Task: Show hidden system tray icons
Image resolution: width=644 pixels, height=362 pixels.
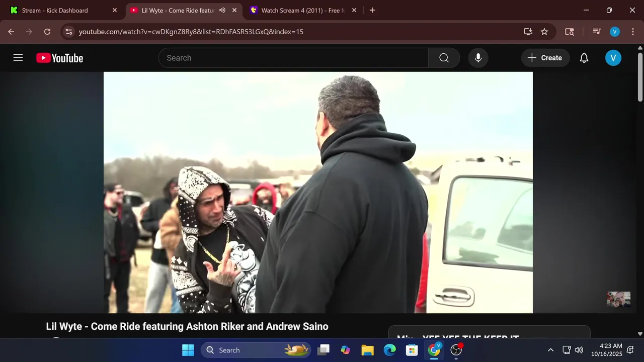Action: [x=550, y=350]
